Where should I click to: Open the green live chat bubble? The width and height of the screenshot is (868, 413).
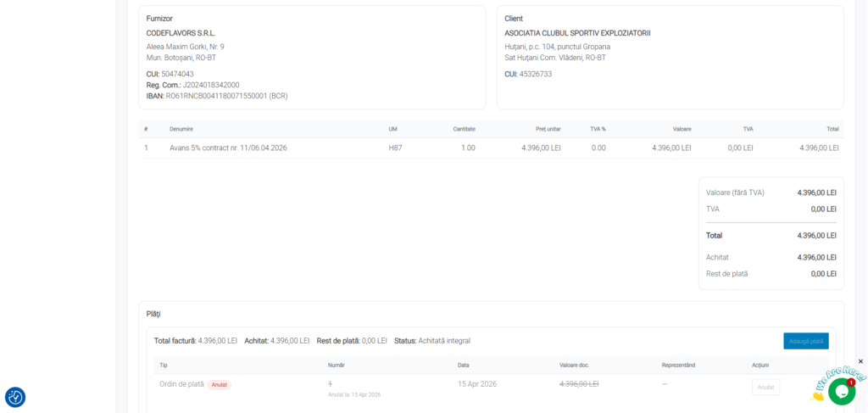(841, 391)
